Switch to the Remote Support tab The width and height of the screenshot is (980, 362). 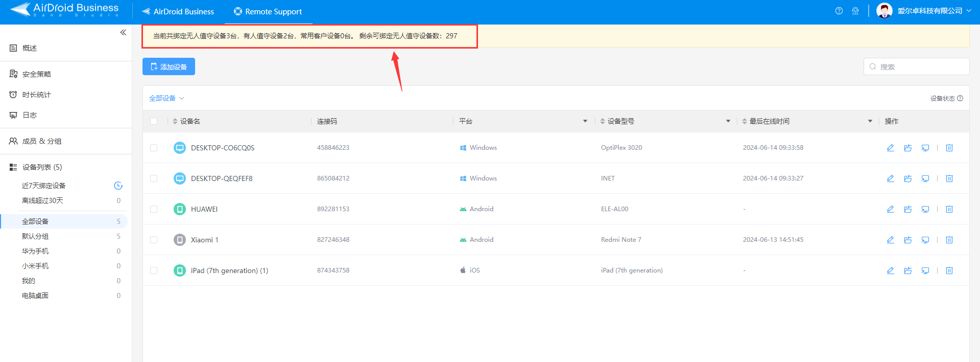(268, 11)
